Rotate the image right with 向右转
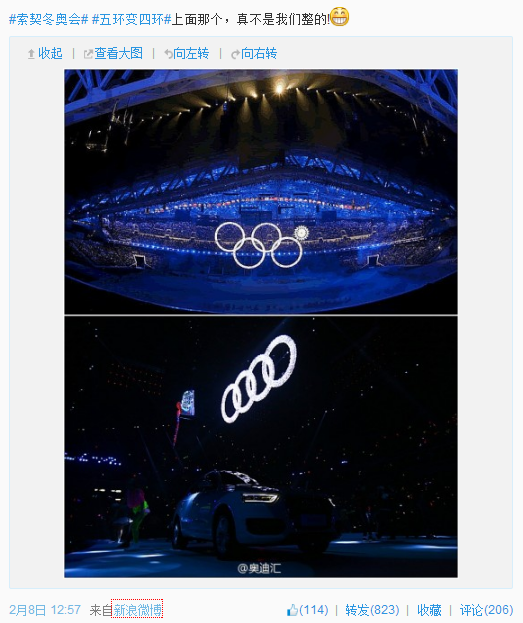Viewport: 523px width, 623px height. [x=254, y=54]
